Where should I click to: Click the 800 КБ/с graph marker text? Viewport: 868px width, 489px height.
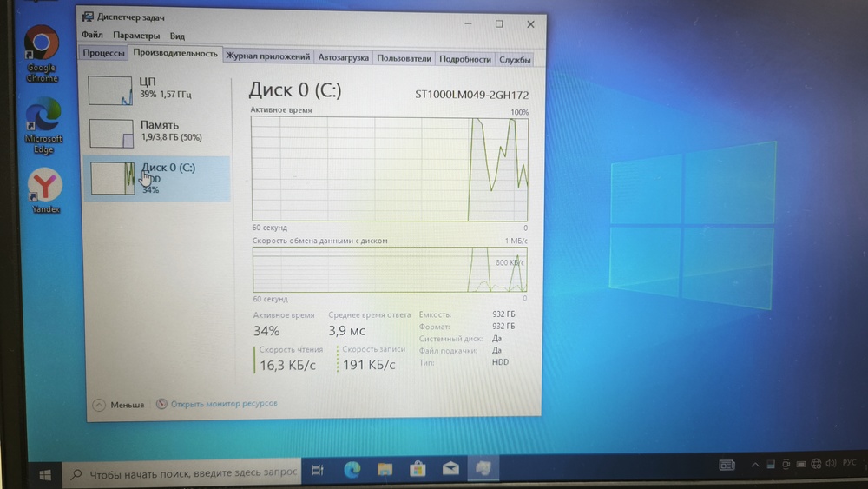[x=510, y=262]
